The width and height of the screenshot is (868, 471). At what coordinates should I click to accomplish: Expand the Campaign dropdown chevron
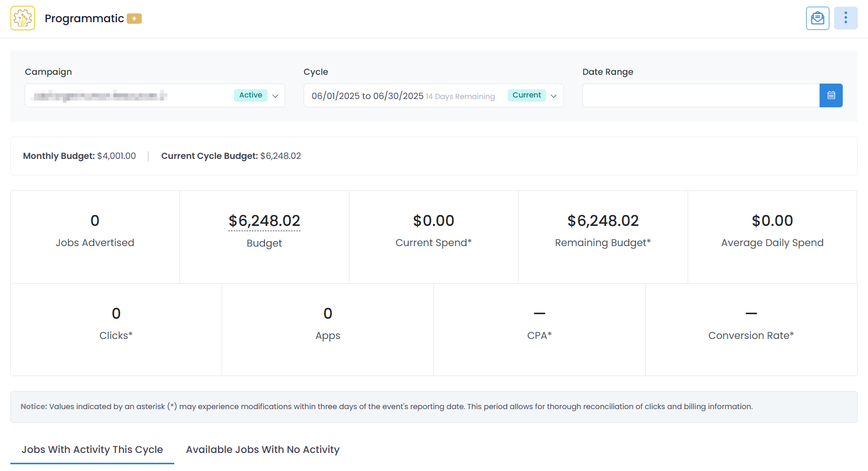click(x=275, y=96)
